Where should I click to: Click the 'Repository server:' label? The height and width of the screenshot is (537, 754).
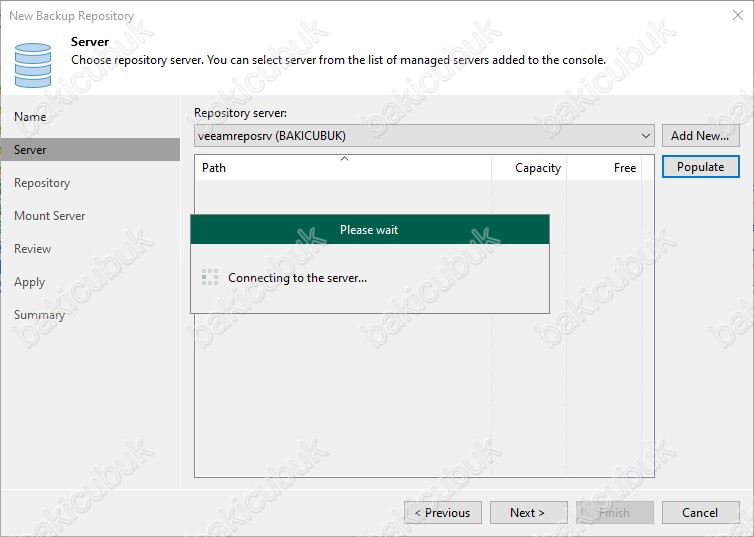(x=240, y=113)
